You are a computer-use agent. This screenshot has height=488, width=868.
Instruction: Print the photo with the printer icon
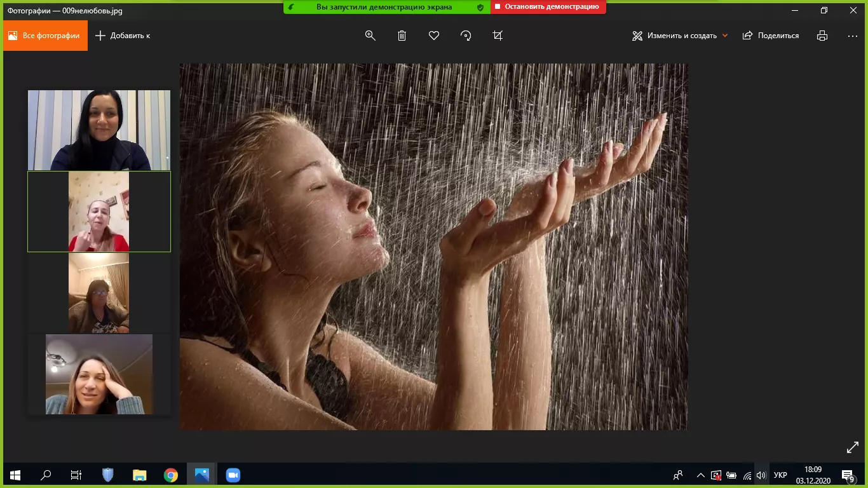point(822,36)
